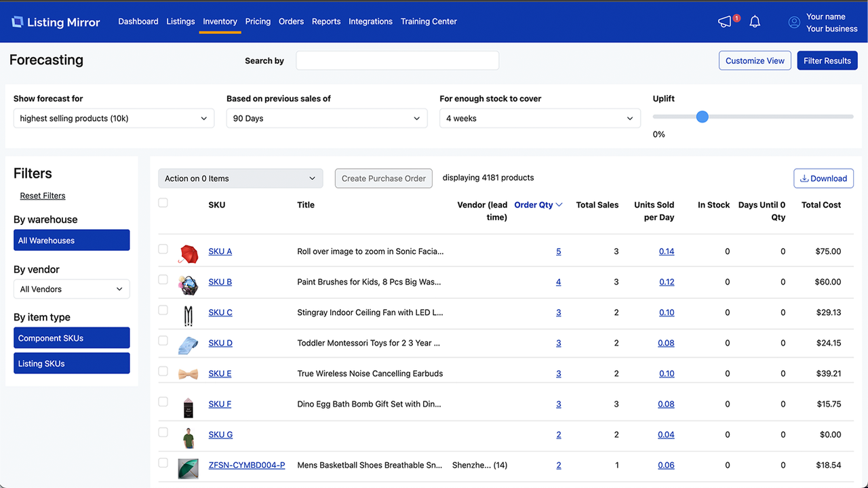Click the Reset Filters link

[x=43, y=196]
